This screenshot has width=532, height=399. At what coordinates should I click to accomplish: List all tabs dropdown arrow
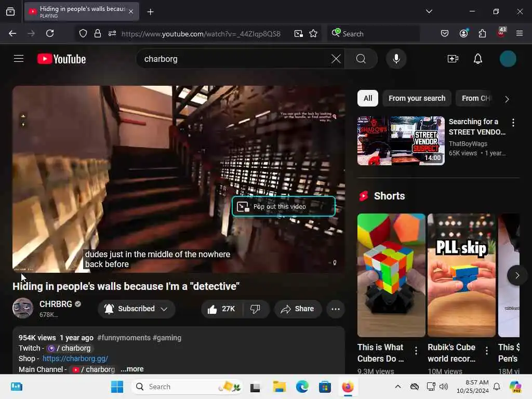(x=429, y=11)
